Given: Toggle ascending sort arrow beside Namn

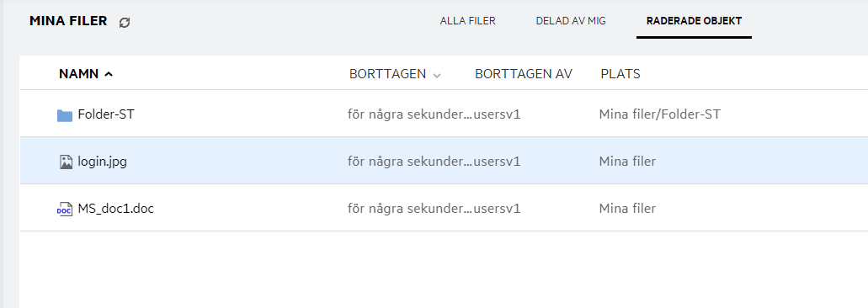Looking at the screenshot, I should pyautogui.click(x=109, y=74).
